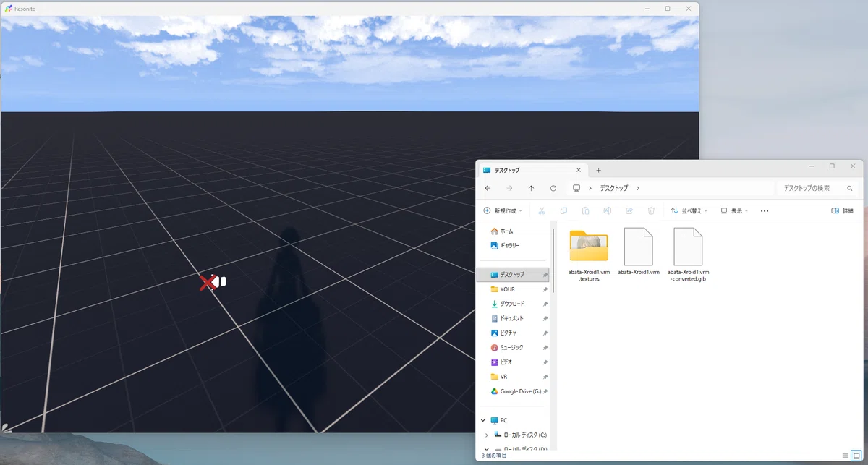Viewport: 868px width, 465px height.
Task: Open the 新規作成 dropdown
Action: pyautogui.click(x=502, y=211)
